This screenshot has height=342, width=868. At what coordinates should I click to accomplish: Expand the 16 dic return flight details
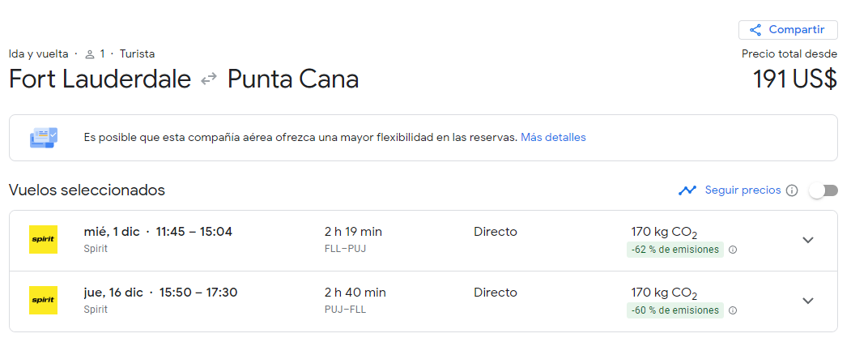(807, 301)
